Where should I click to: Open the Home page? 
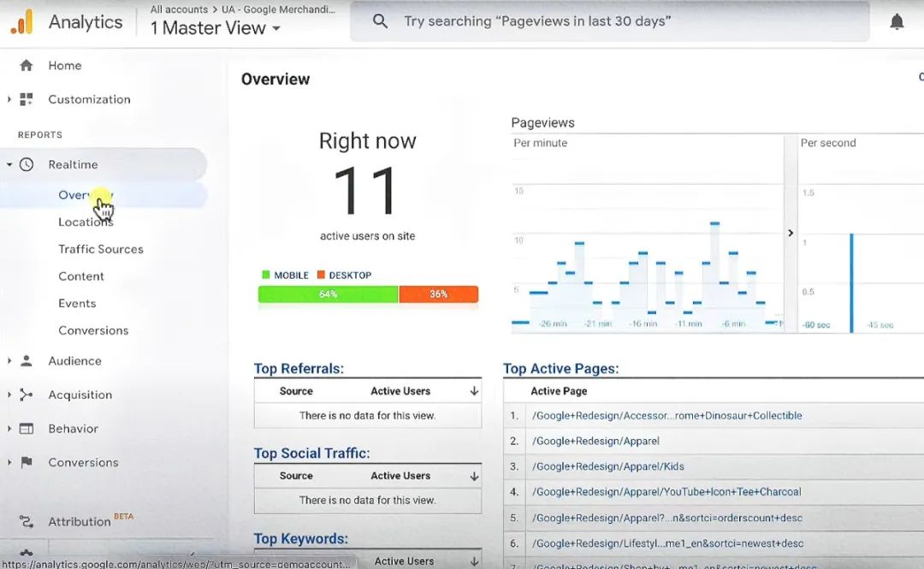65,65
